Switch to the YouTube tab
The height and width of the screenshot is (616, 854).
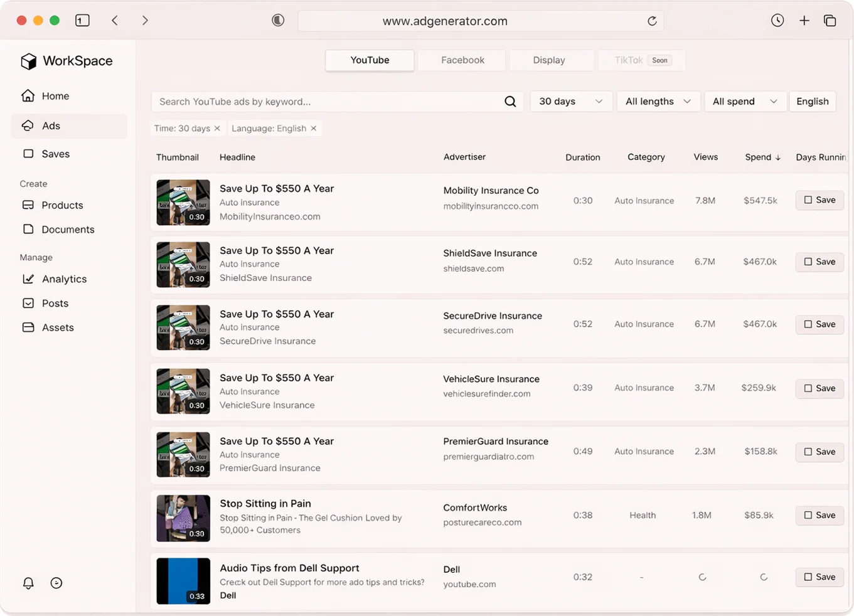[x=370, y=60]
